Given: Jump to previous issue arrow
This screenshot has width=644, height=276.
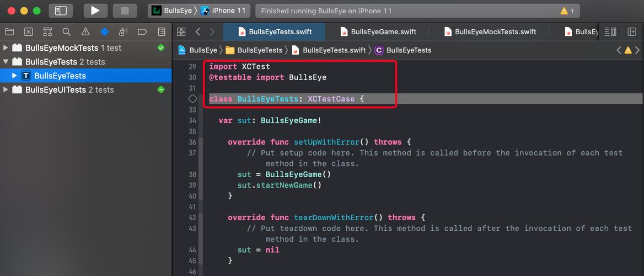Looking at the screenshot, I should [x=619, y=50].
